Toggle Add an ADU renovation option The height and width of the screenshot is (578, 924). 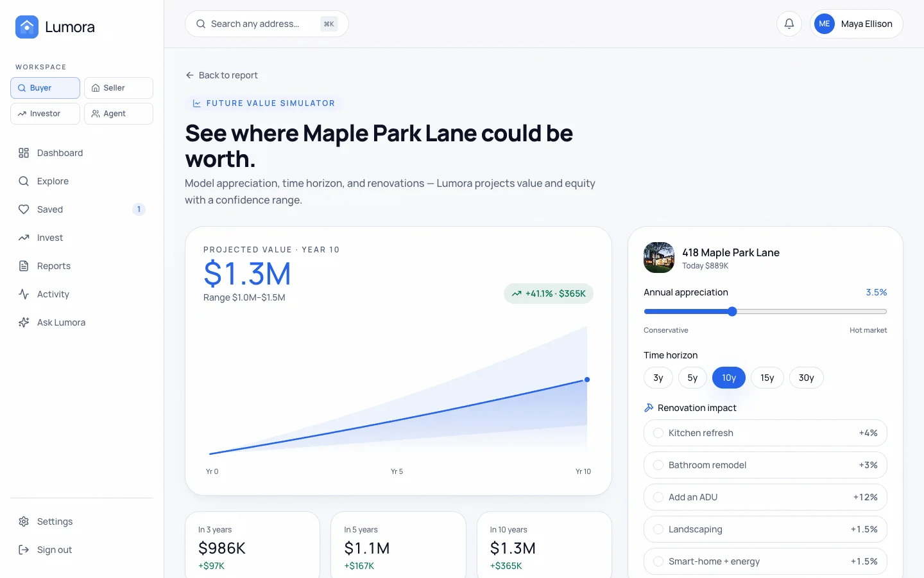(x=766, y=497)
